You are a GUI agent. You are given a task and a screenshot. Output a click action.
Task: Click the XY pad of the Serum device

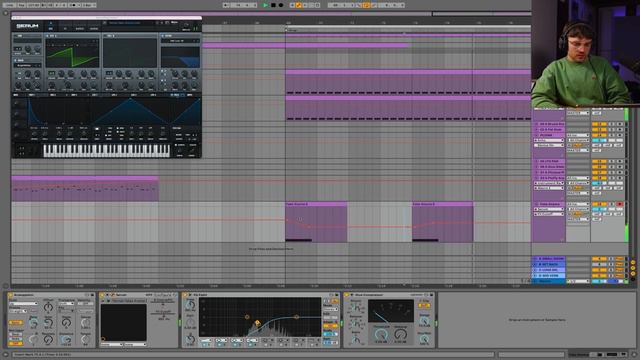point(124,322)
